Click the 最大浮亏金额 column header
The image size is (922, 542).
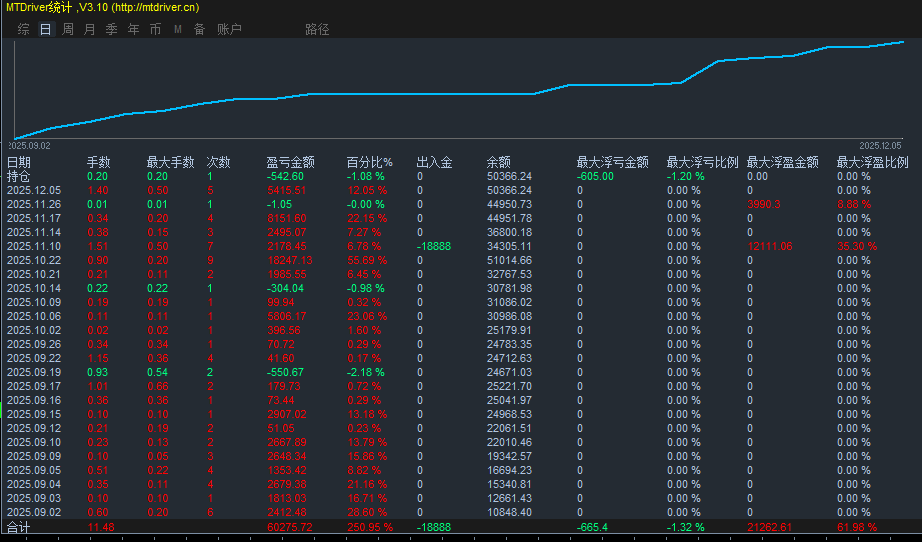point(612,162)
